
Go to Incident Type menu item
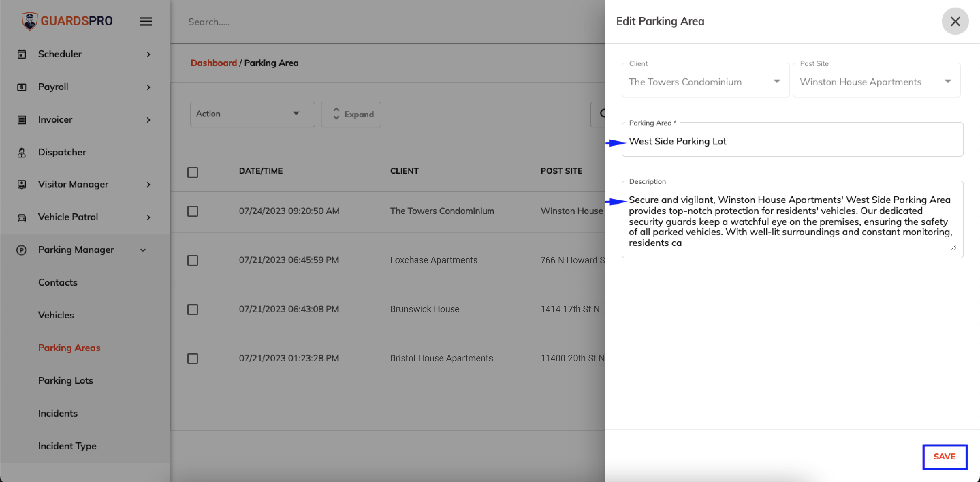pyautogui.click(x=67, y=446)
